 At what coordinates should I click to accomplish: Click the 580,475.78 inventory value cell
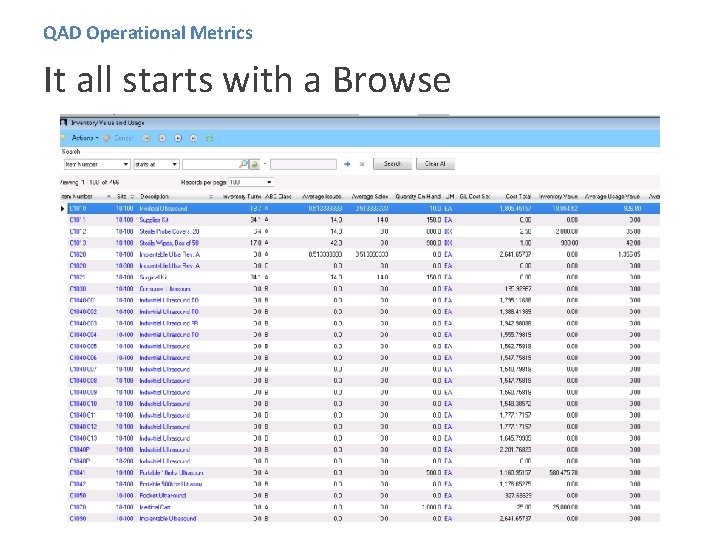point(563,472)
